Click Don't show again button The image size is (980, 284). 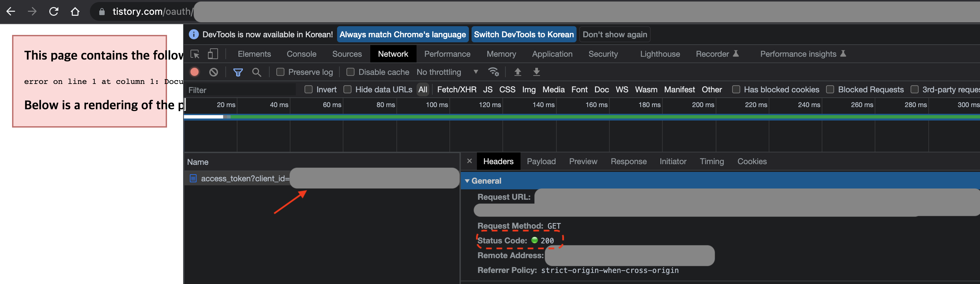click(614, 34)
